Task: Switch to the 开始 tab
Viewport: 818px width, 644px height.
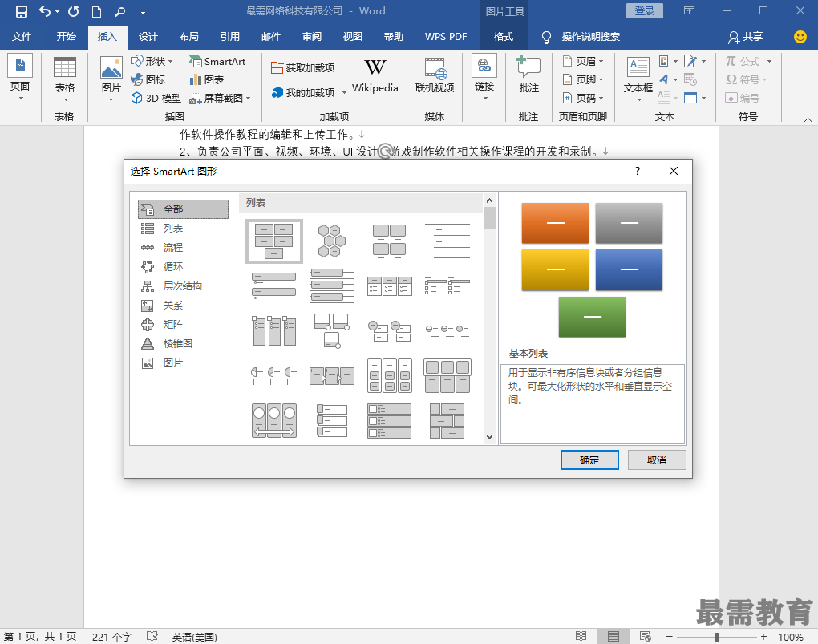Action: pyautogui.click(x=67, y=37)
